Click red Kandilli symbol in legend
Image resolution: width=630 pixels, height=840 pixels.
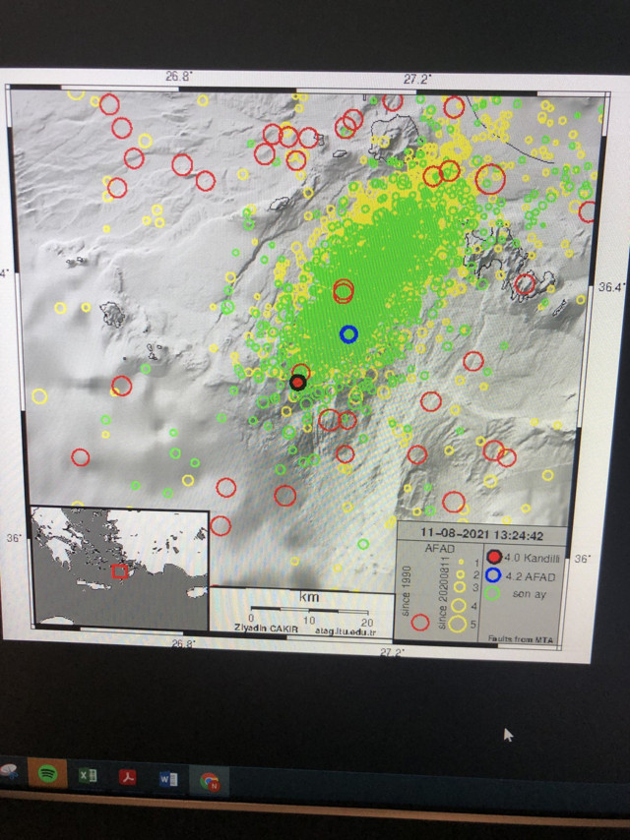pyautogui.click(x=494, y=557)
